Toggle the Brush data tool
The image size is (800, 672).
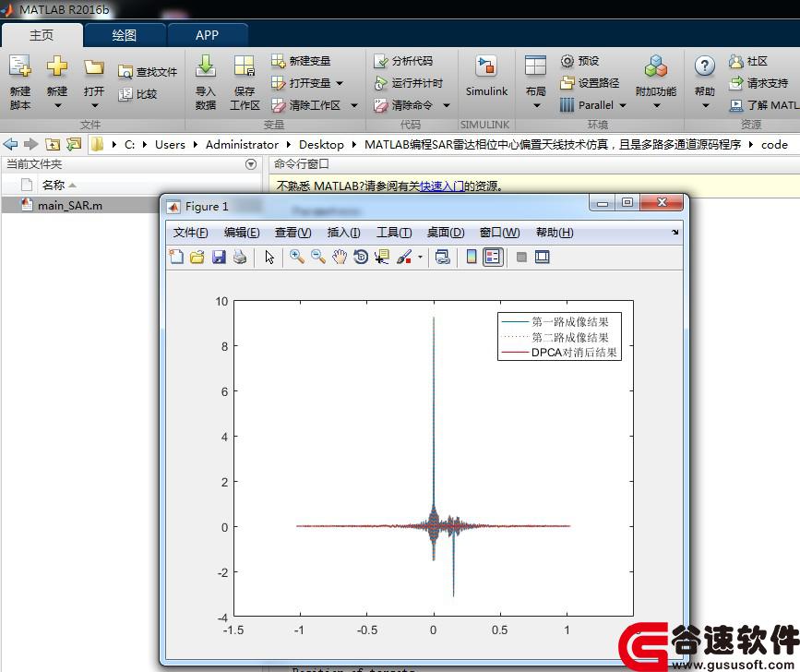404,257
